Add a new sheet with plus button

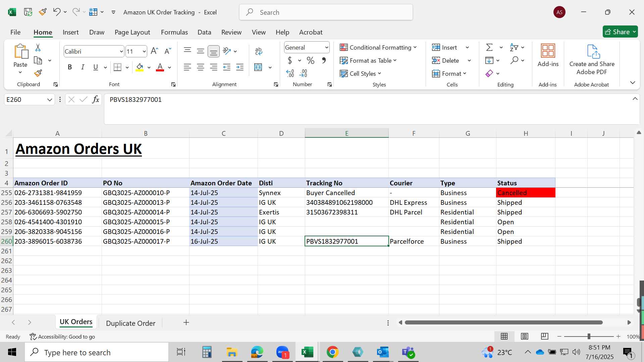186,322
